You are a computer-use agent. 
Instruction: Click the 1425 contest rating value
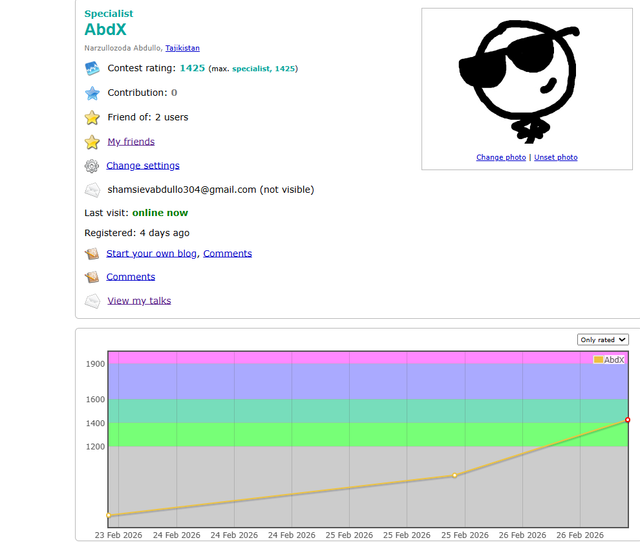click(x=192, y=68)
